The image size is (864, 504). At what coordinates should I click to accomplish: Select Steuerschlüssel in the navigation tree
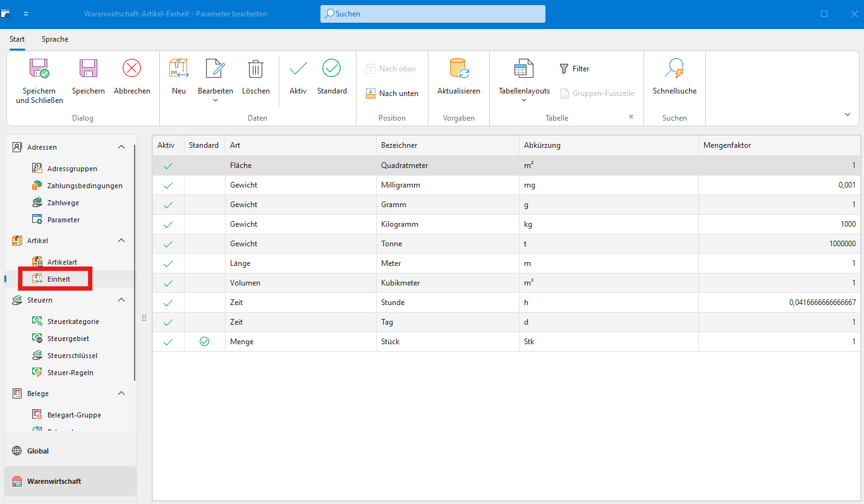point(72,356)
